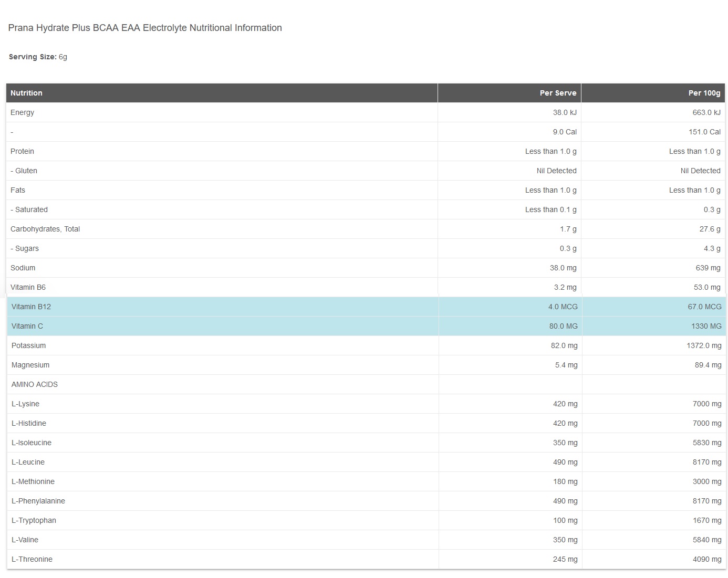Image resolution: width=728 pixels, height=578 pixels.
Task: Click the L-Histidine '420 mg' value
Action: point(565,423)
